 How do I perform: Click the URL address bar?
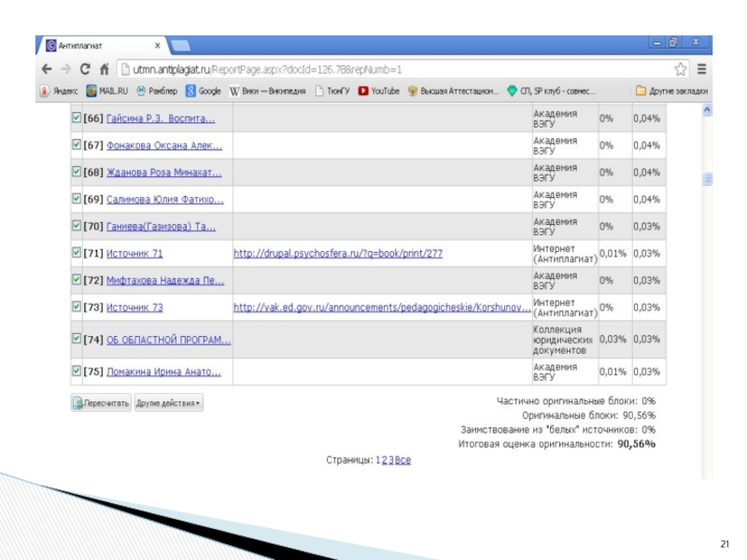tap(392, 69)
